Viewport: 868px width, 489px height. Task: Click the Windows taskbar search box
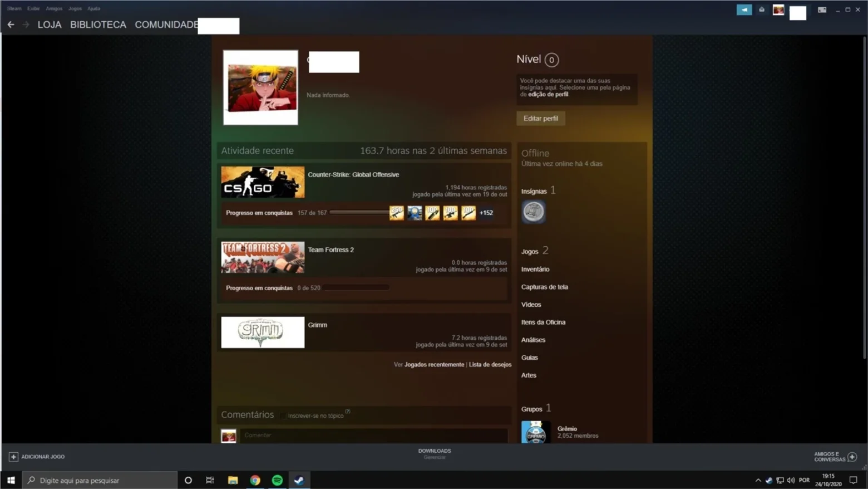(x=100, y=480)
